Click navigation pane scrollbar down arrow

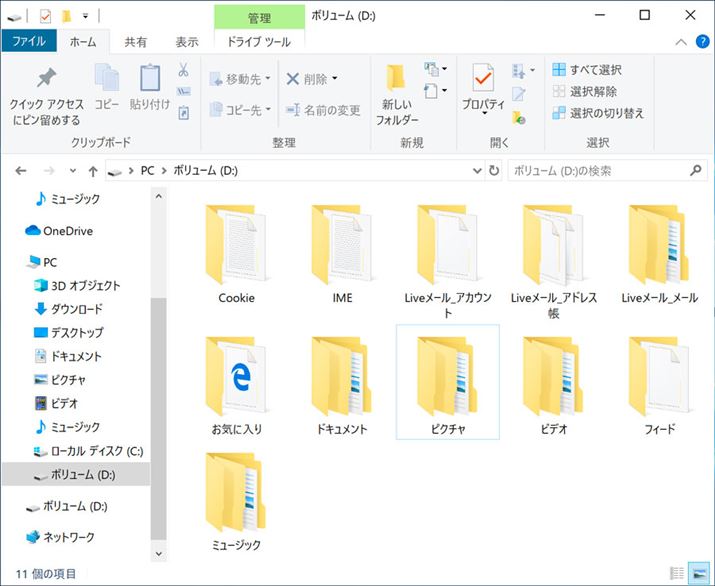tap(158, 554)
